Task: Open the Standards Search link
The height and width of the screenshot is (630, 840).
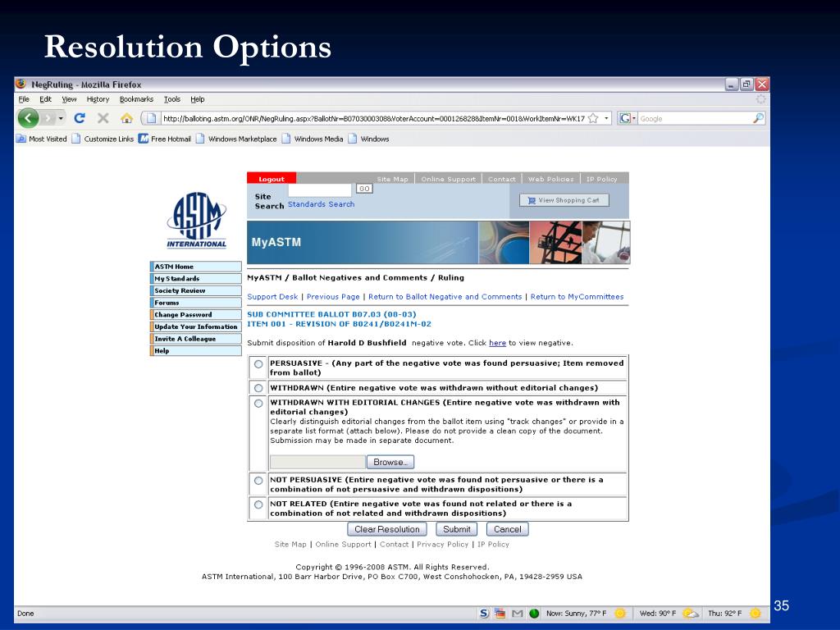Action: tap(321, 204)
